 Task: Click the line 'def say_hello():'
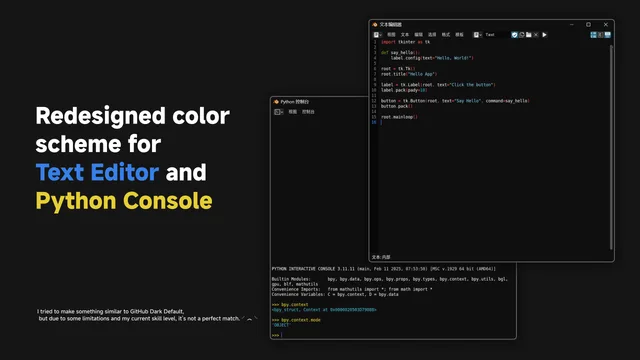tap(400, 53)
